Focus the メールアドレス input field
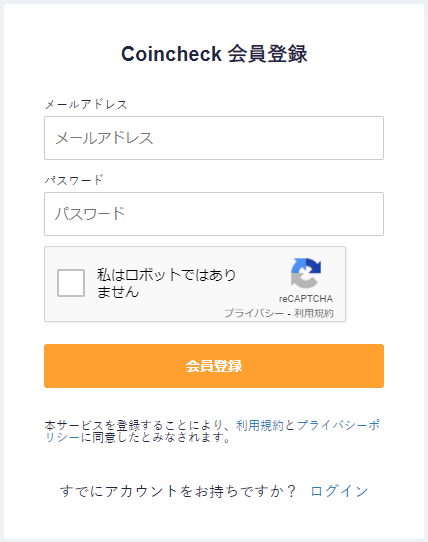 (x=214, y=138)
